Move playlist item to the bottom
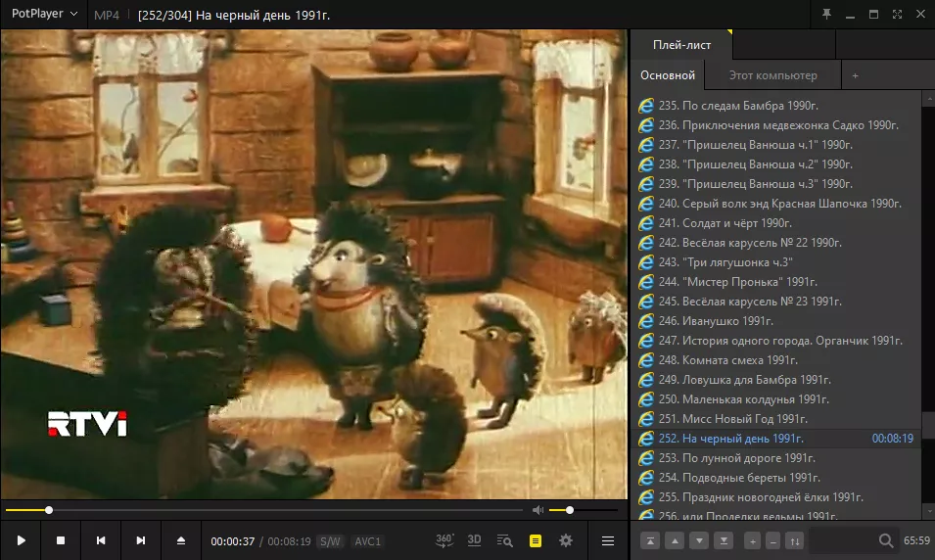This screenshot has height=560, width=935. (724, 541)
